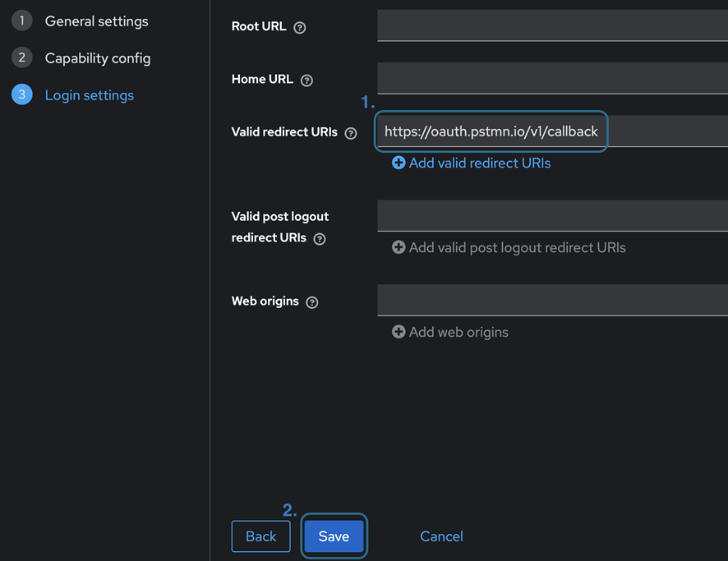Open the Valid redirect URIs help tooltip
This screenshot has height=561, width=728.
point(351,133)
